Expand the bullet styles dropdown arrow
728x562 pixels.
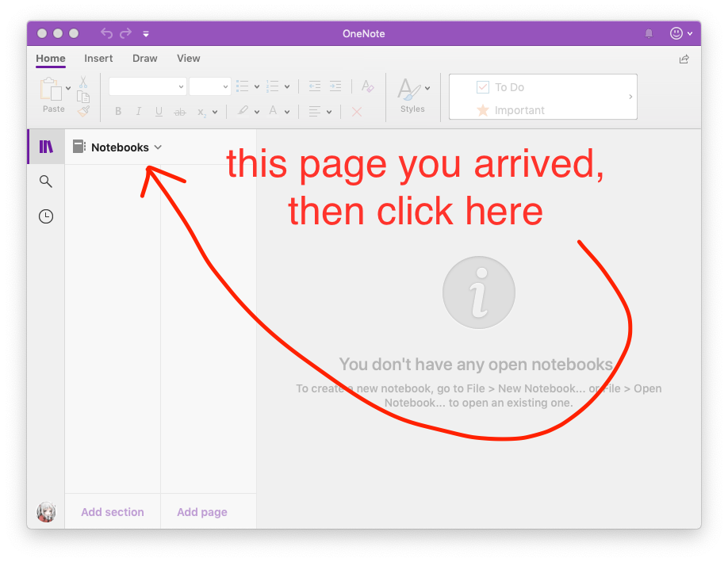pyautogui.click(x=257, y=86)
